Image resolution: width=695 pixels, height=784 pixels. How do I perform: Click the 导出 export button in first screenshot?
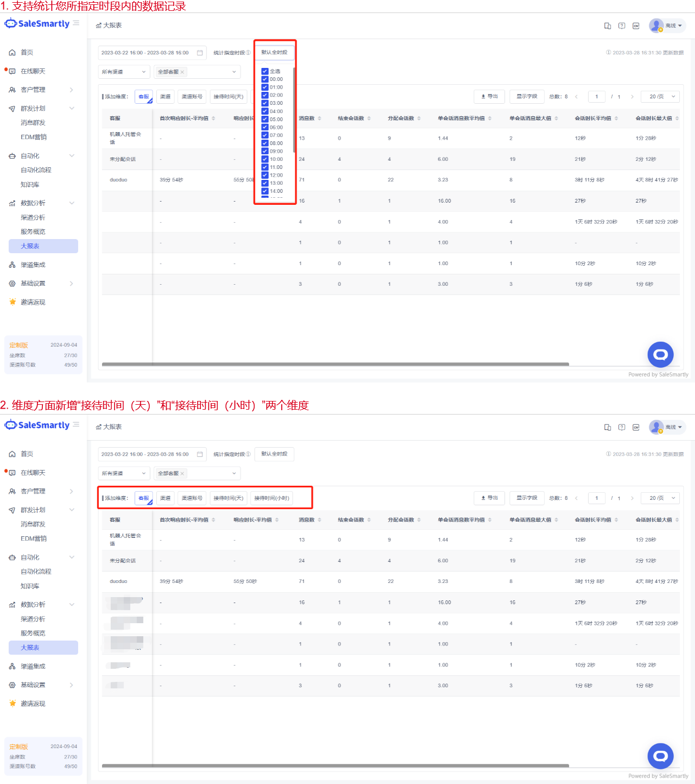[489, 97]
